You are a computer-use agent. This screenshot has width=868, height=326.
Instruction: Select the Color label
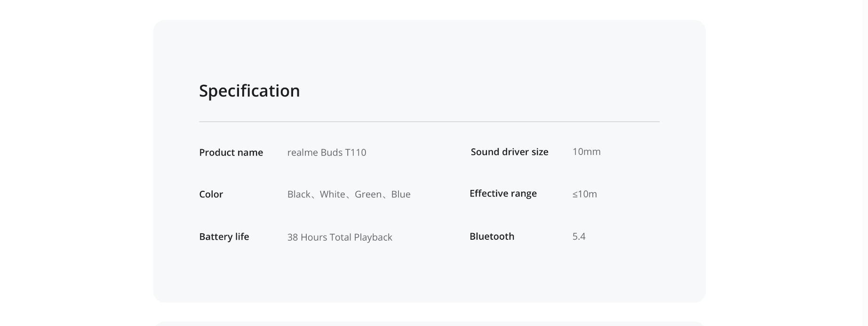pos(211,195)
